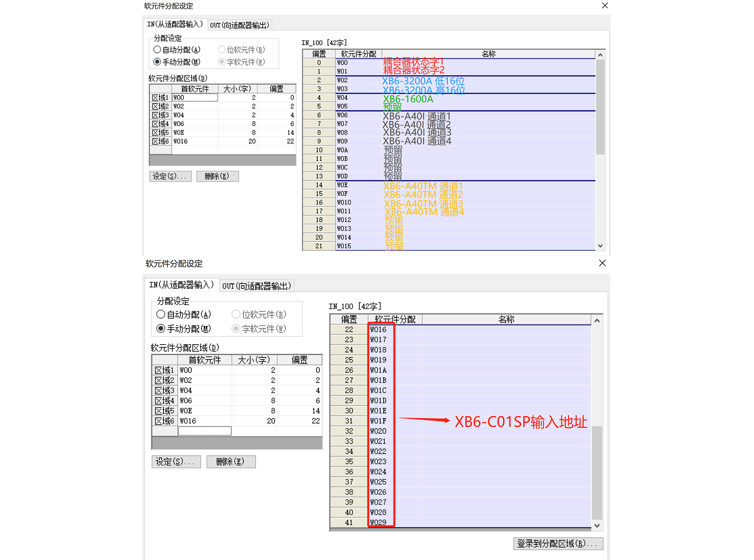The image size is (754, 560).
Task: Select 字软元件(W) radio in the lower dialog
Action: point(236,328)
